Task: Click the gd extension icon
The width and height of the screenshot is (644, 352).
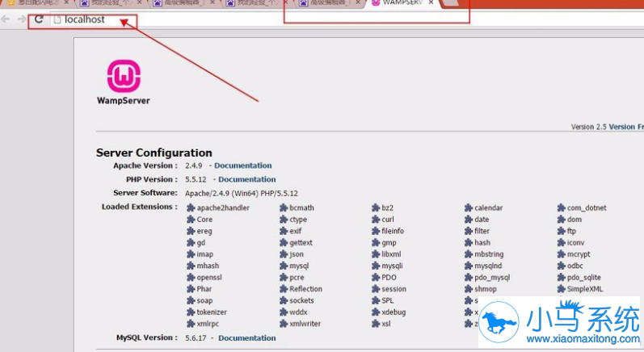Action: 191,242
